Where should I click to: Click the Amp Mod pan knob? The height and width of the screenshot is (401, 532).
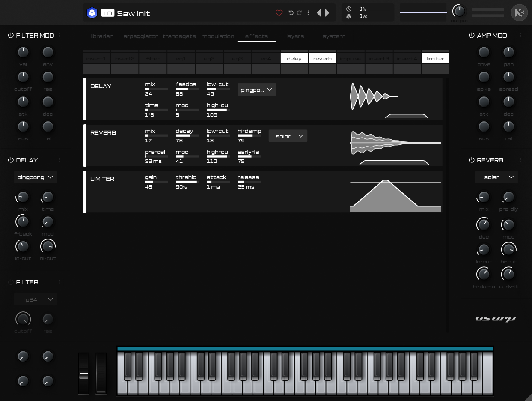coord(509,52)
